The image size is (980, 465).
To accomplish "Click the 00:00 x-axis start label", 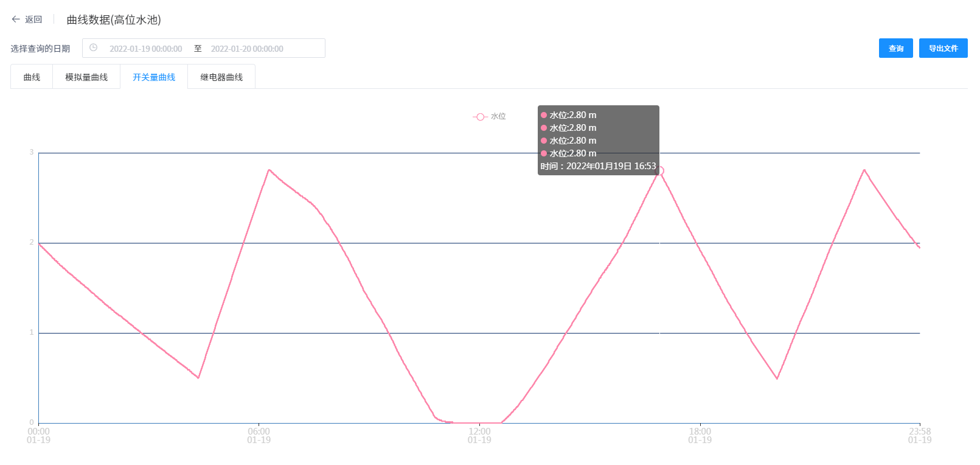I will pyautogui.click(x=38, y=432).
